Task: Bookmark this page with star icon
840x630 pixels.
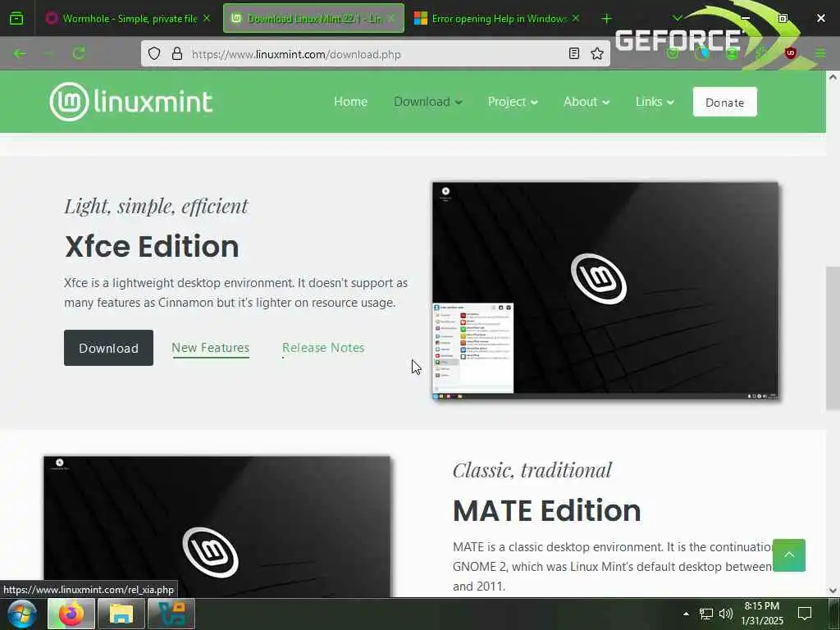Action: coord(597,53)
